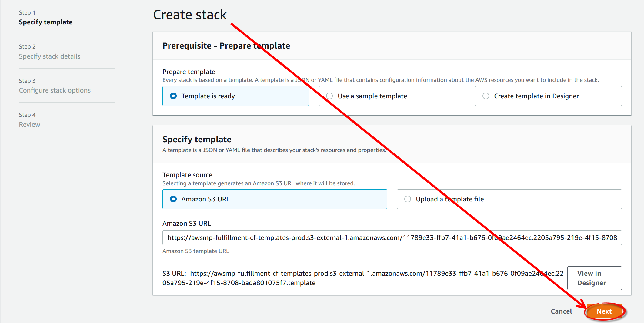Click the "Amazon S3 template URL" hint text
The width and height of the screenshot is (644, 323).
click(x=196, y=251)
